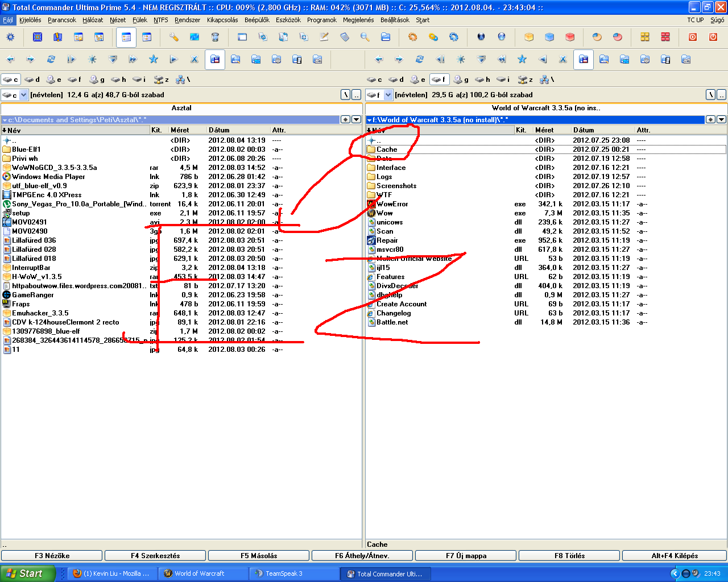Sort left panel by Név column header
The width and height of the screenshot is (728, 582).
click(x=75, y=130)
